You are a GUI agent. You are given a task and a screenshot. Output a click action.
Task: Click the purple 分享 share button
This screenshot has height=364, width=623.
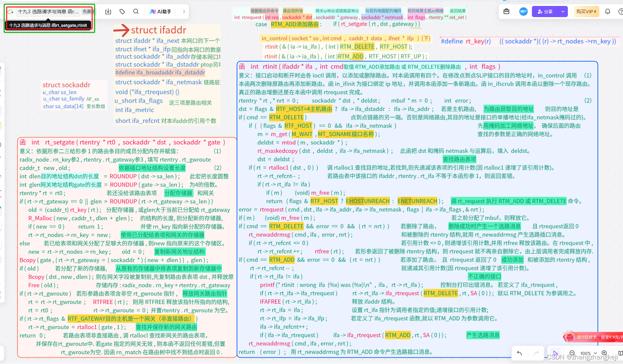click(x=545, y=12)
